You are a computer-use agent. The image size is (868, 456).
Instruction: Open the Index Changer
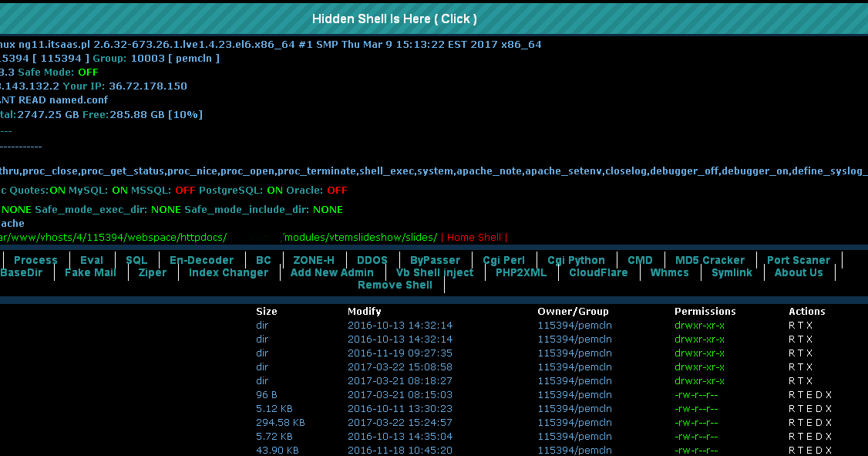228,272
